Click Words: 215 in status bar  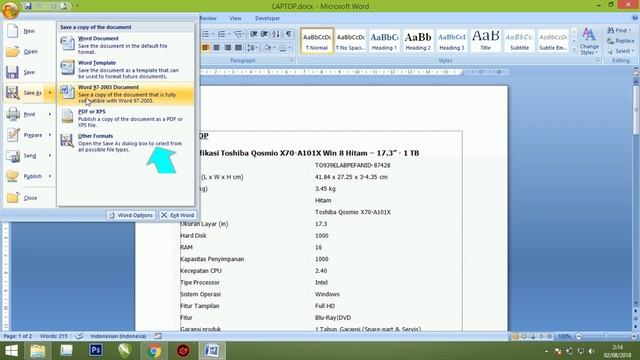click(53, 336)
